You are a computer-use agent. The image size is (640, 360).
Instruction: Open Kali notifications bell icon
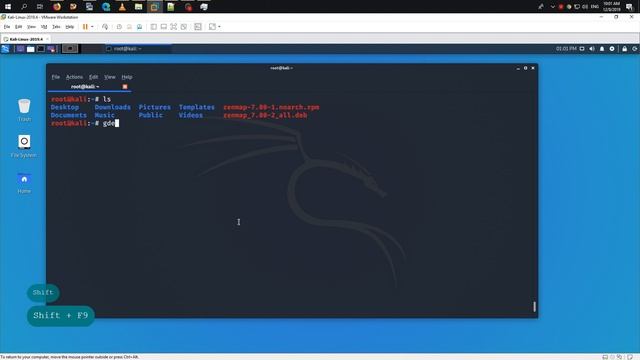[602, 49]
